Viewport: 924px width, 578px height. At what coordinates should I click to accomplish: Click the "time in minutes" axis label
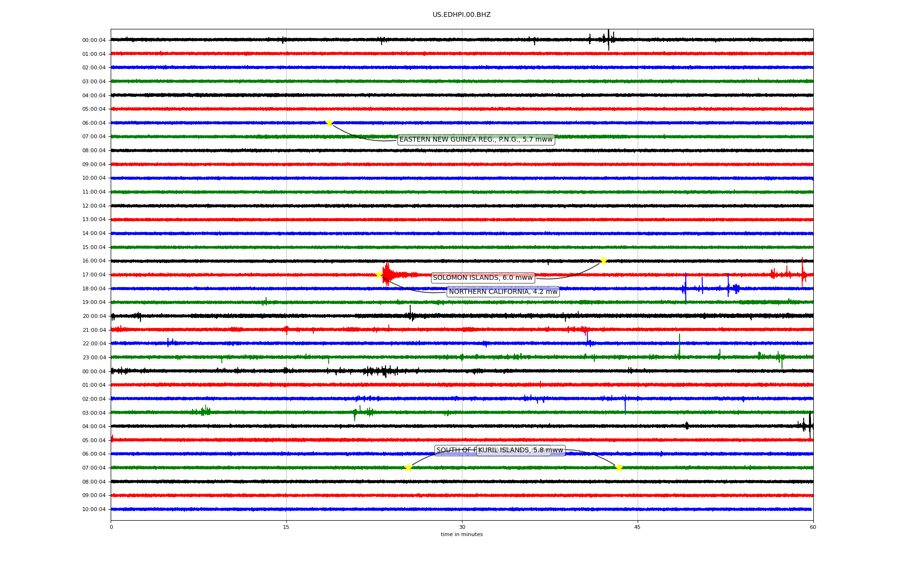[x=462, y=534]
